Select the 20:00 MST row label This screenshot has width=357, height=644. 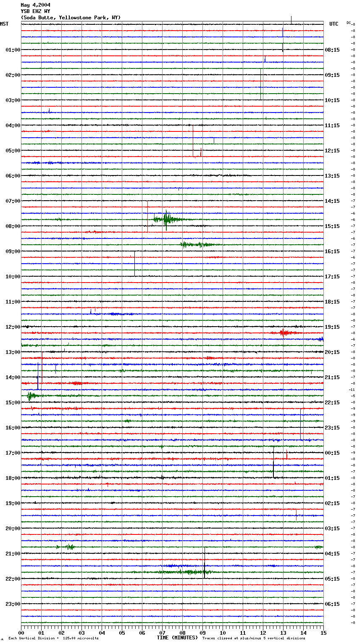click(13, 529)
